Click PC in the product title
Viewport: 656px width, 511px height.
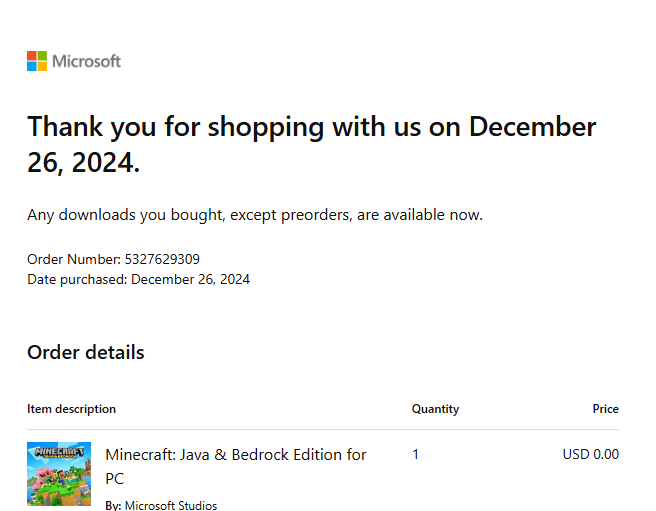tap(115, 479)
